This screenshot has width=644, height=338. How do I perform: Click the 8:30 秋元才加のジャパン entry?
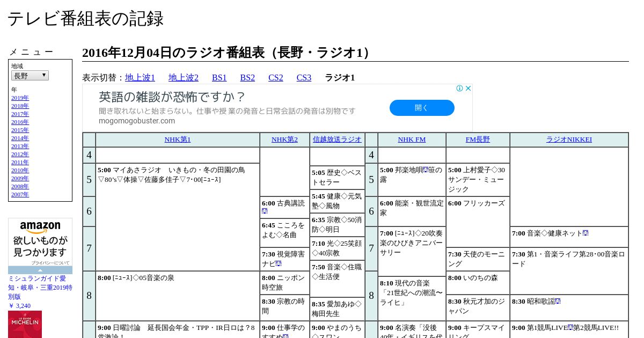click(478, 306)
